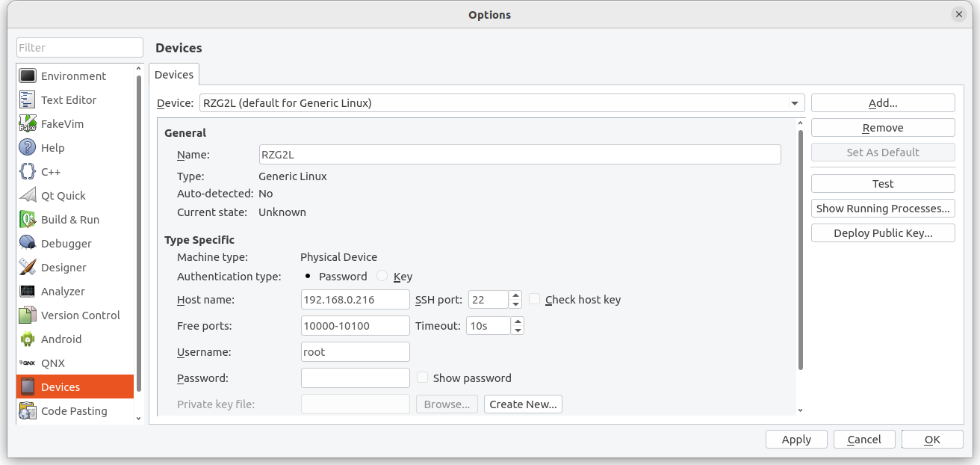
Task: Select the Qt Quick paper-plane icon
Action: click(28, 195)
